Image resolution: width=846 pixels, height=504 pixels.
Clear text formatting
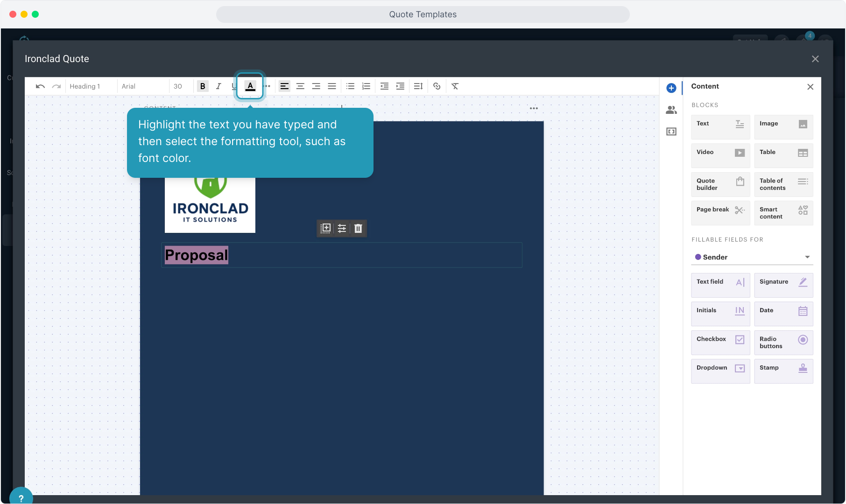tap(455, 86)
